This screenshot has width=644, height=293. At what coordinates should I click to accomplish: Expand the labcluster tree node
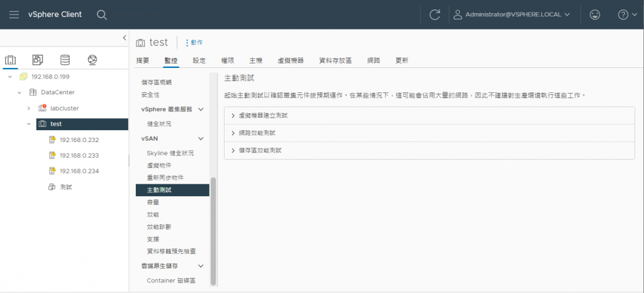click(x=29, y=108)
